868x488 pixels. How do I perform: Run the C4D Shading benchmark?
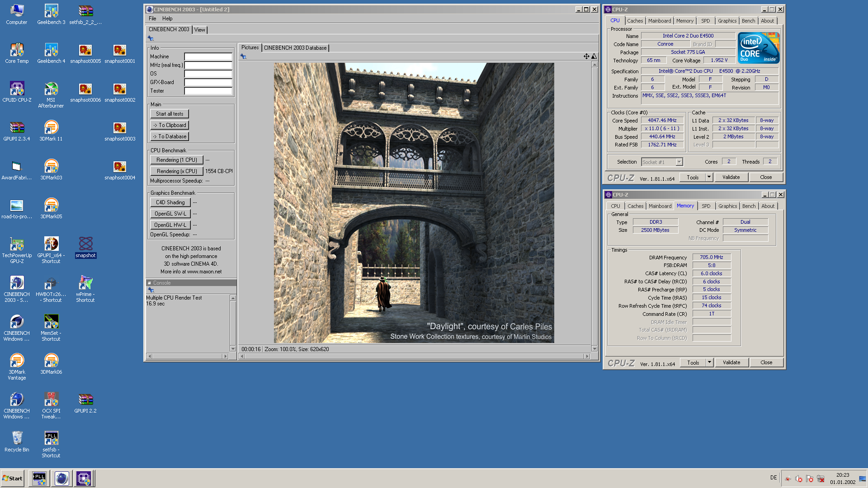click(170, 202)
